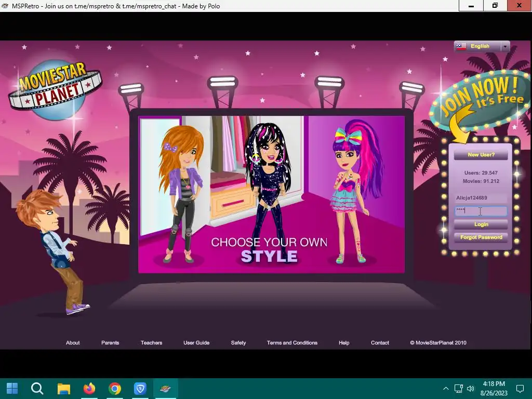Open the About footer link
This screenshot has height=399, width=532.
73,343
